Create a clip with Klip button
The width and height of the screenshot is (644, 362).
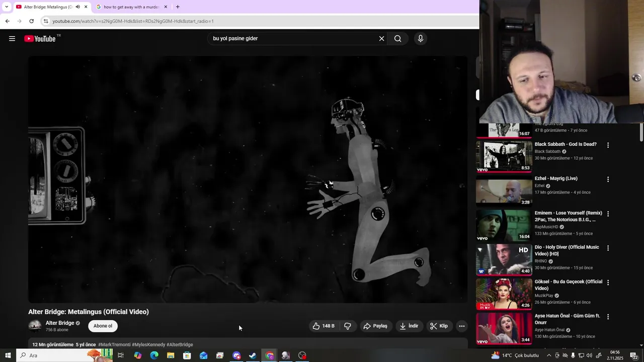tap(439, 326)
